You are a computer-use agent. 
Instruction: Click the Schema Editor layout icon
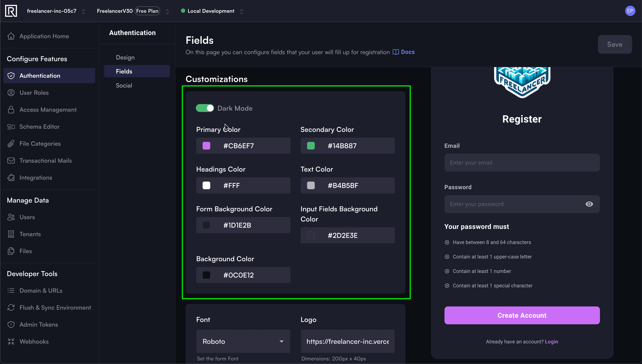click(11, 127)
